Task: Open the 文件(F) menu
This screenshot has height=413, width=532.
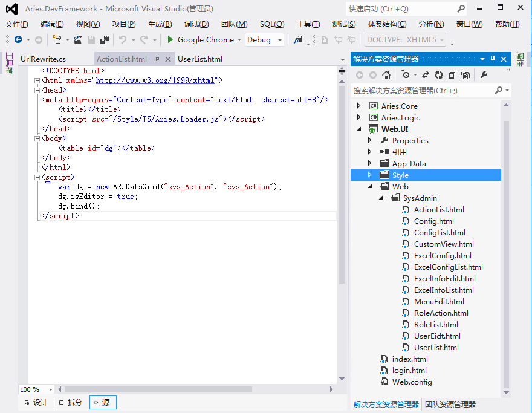Action: pyautogui.click(x=17, y=24)
